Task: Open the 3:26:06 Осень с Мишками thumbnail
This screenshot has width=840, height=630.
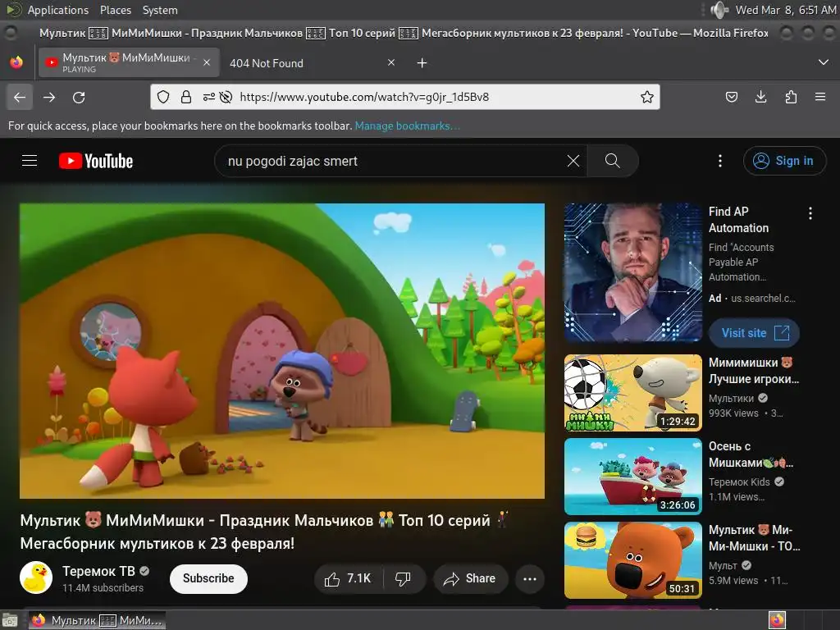Action: point(633,477)
